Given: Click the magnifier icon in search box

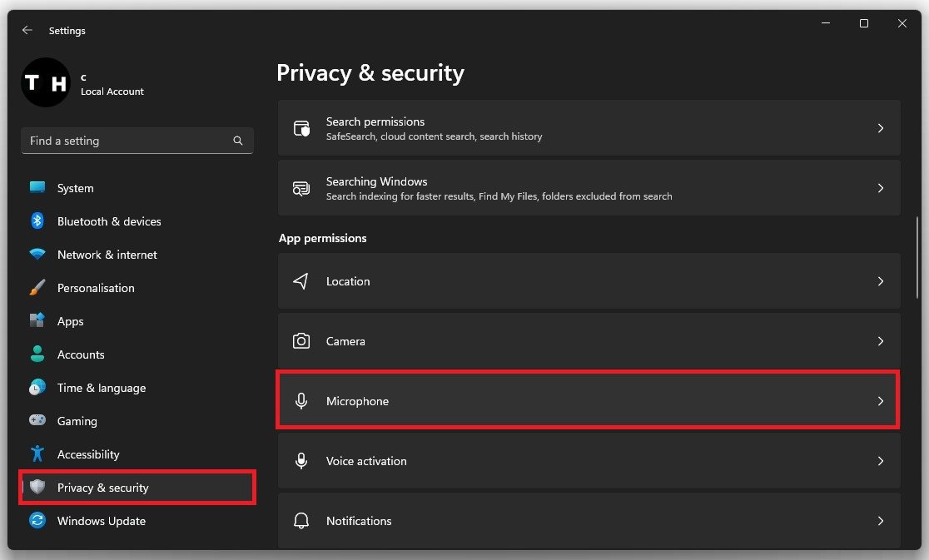Looking at the screenshot, I should pos(237,141).
